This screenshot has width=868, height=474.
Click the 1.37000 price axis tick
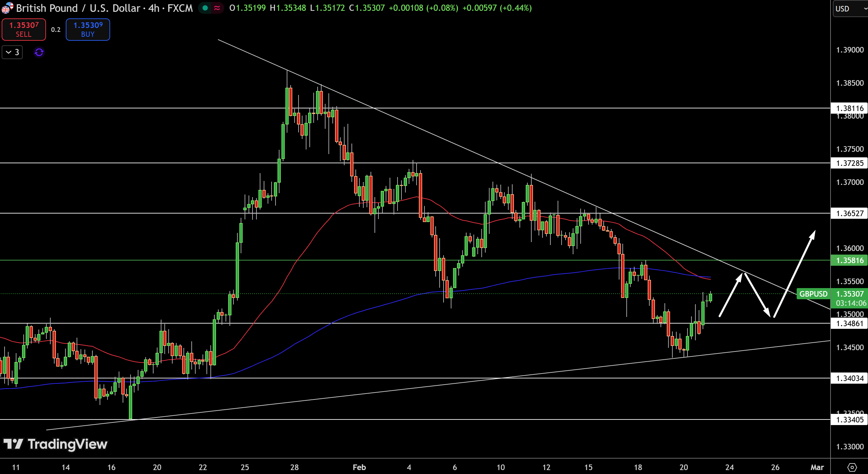850,182
